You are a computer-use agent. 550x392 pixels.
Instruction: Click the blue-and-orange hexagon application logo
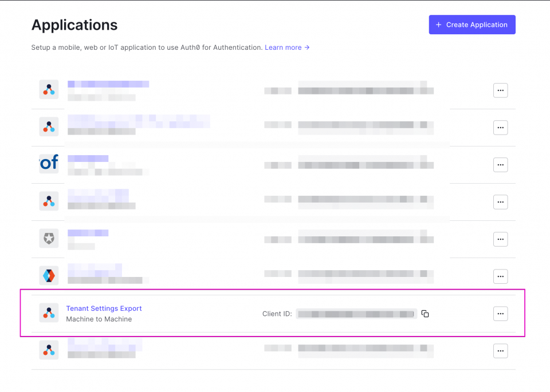pos(48,275)
